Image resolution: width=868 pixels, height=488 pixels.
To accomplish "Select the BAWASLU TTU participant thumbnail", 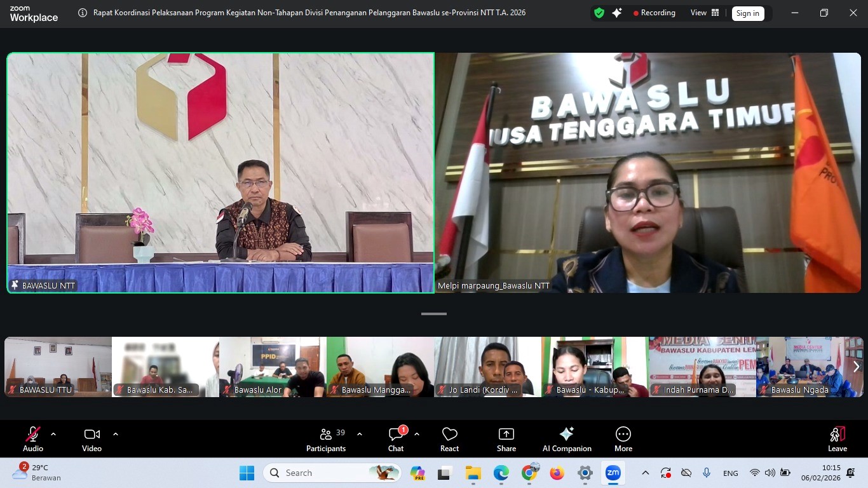I will [58, 367].
